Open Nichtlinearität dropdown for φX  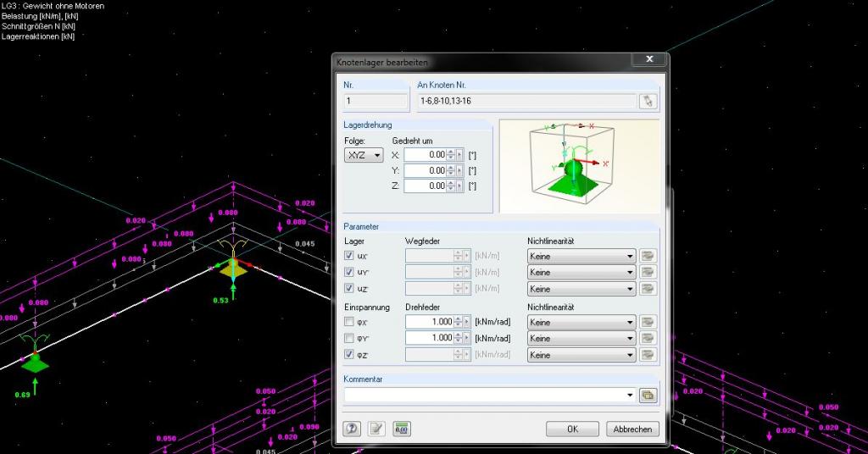pyautogui.click(x=581, y=322)
